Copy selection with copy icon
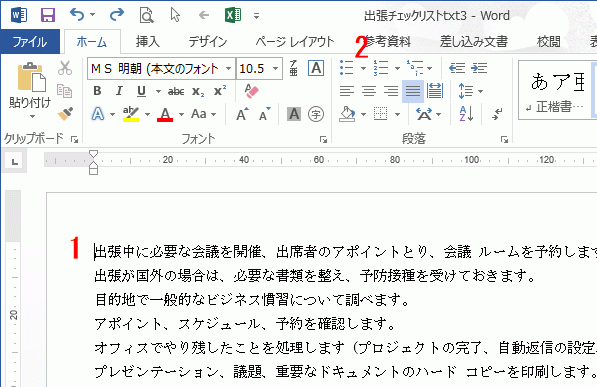 [x=64, y=91]
